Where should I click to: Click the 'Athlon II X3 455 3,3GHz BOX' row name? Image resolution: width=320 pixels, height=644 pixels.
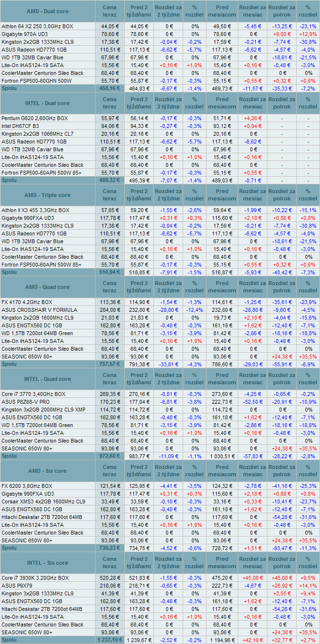(36, 210)
